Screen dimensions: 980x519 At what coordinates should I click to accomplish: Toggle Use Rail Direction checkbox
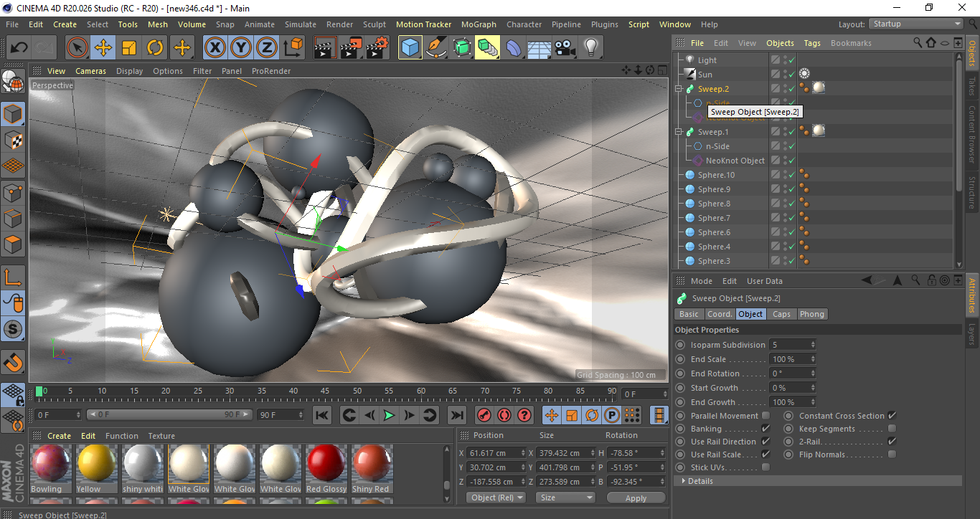point(765,442)
